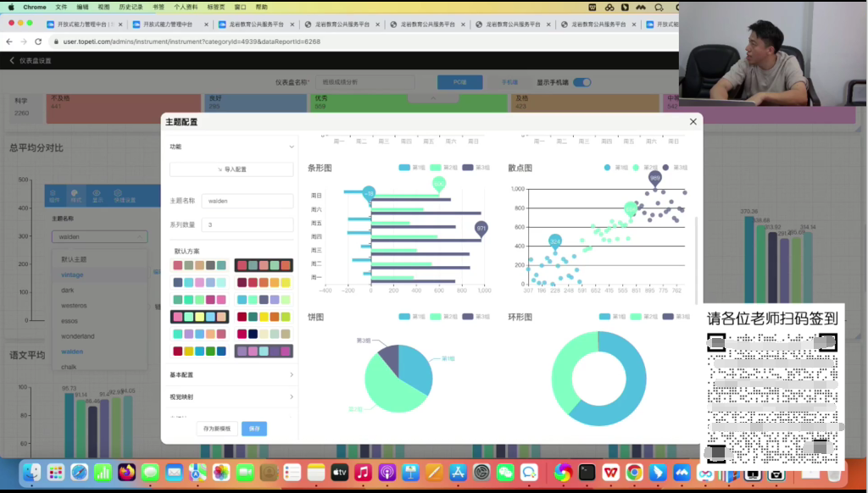Close the theme configuration dialog

(693, 122)
